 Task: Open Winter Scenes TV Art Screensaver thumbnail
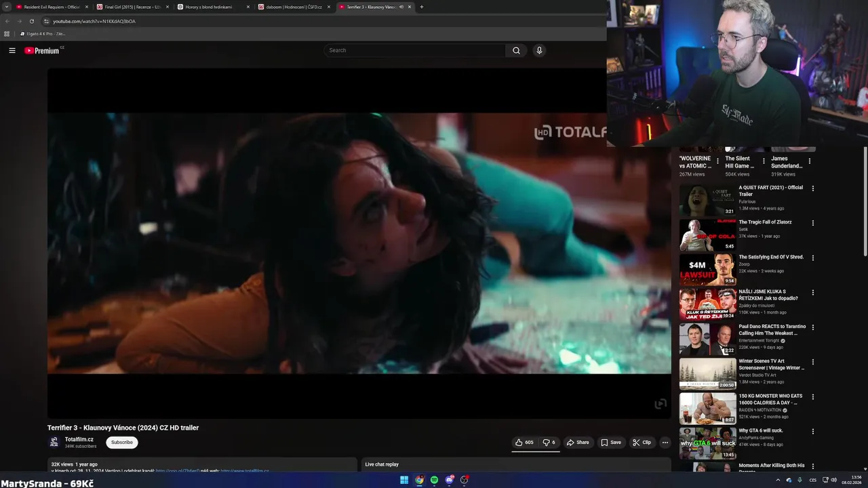coord(708,373)
